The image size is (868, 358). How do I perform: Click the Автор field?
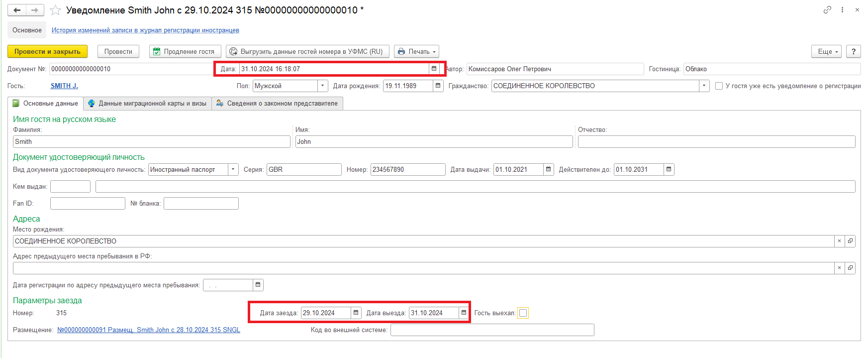555,69
